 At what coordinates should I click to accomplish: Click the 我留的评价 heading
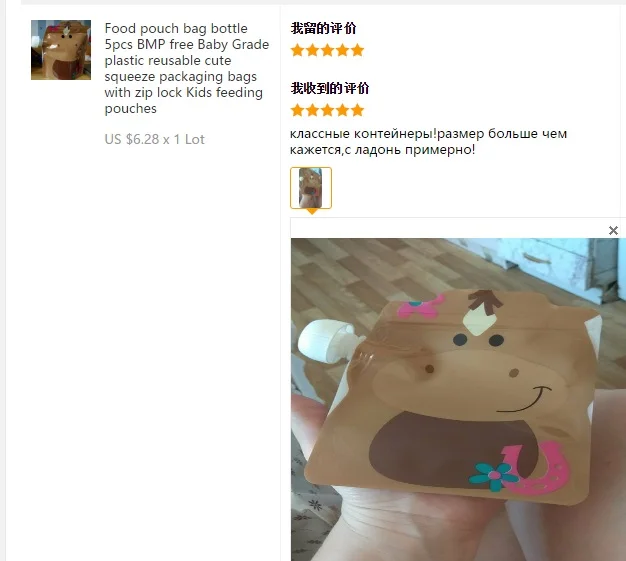coord(323,28)
